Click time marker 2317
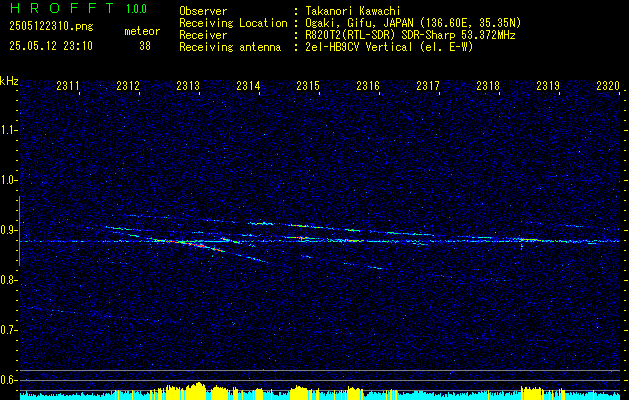 point(428,86)
